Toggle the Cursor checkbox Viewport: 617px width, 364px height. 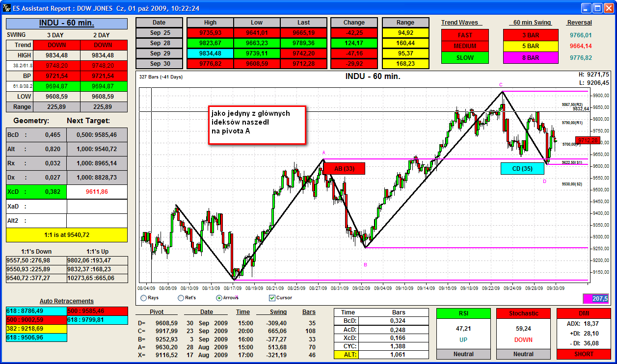272,298
